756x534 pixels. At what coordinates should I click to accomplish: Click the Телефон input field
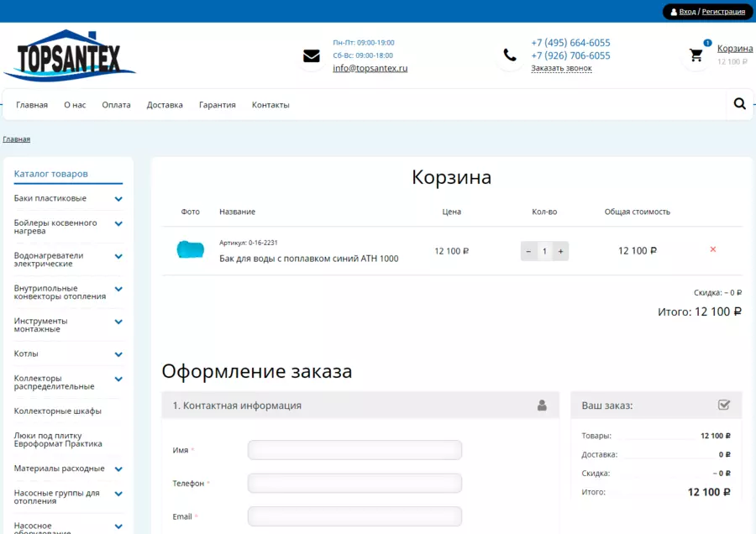tap(354, 483)
